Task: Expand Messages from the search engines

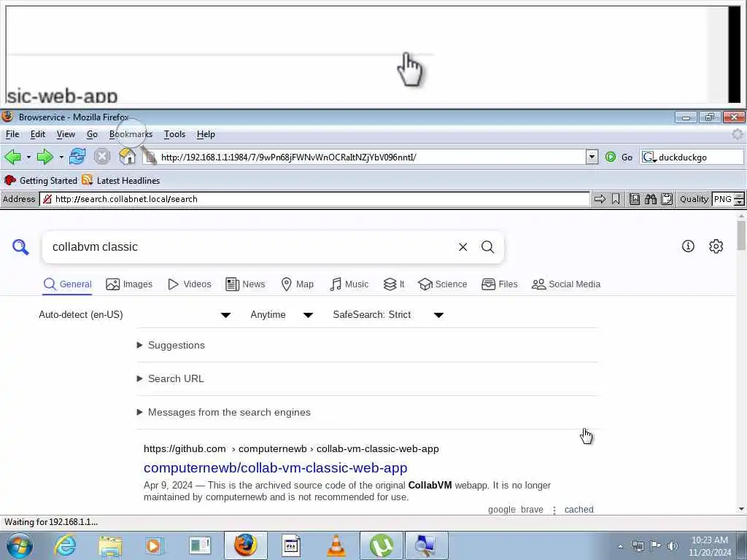Action: tap(224, 412)
